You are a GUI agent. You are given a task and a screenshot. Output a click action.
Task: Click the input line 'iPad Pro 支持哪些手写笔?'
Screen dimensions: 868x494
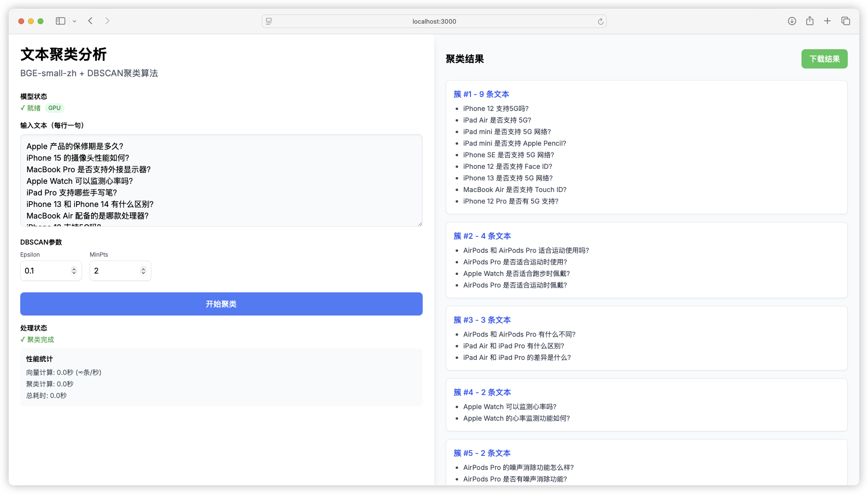(72, 192)
